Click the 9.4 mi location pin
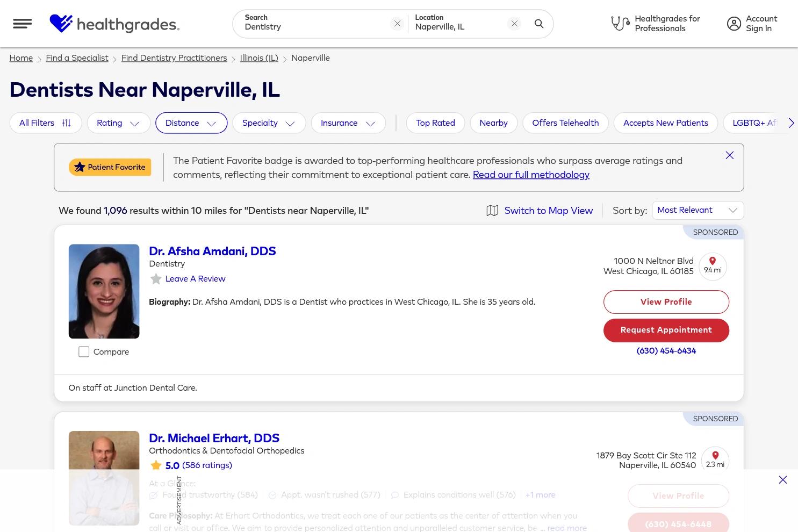 point(713,267)
